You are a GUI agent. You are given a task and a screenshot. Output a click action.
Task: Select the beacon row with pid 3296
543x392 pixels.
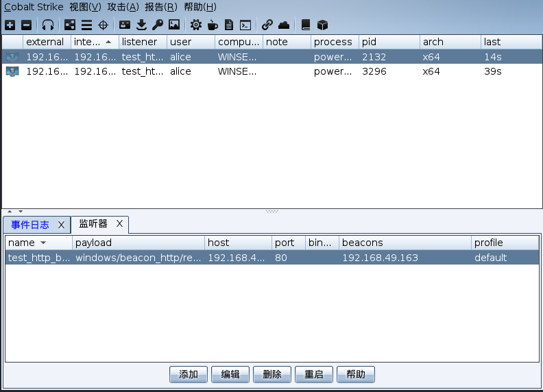(x=274, y=71)
